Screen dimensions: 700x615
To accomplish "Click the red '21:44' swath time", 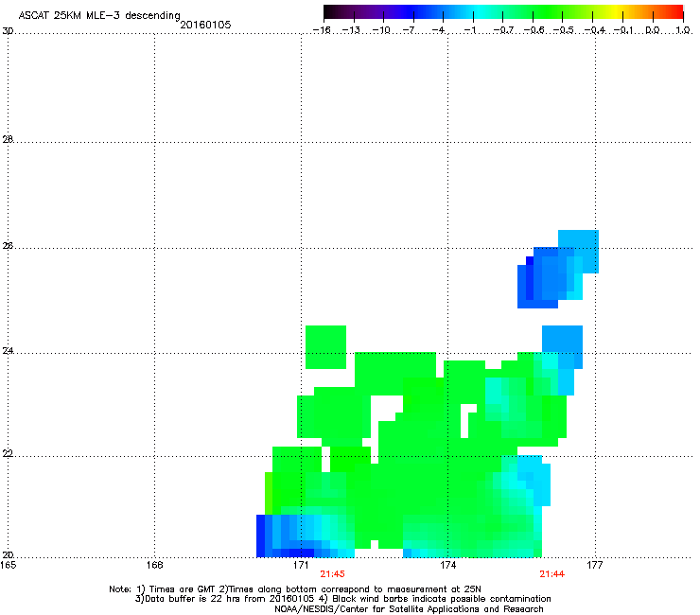I will 552,574.
